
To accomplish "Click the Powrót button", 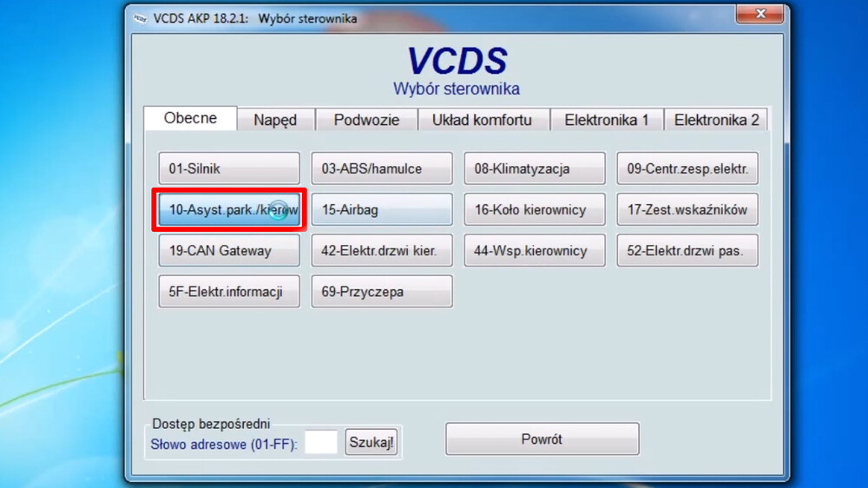I will 542,439.
